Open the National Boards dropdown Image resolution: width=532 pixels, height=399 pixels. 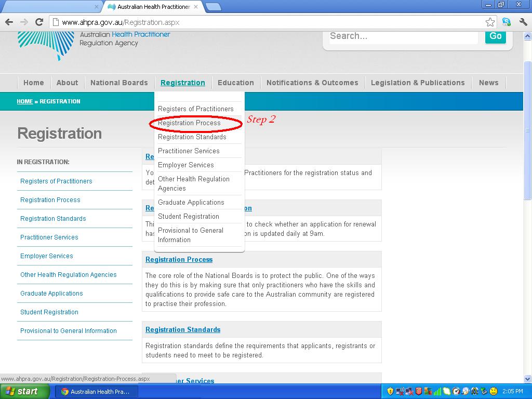tap(118, 82)
